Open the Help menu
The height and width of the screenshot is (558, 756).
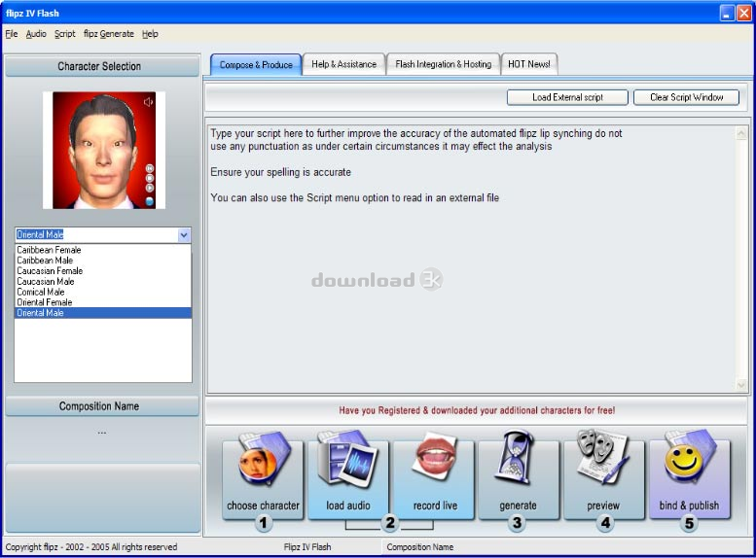(x=150, y=34)
